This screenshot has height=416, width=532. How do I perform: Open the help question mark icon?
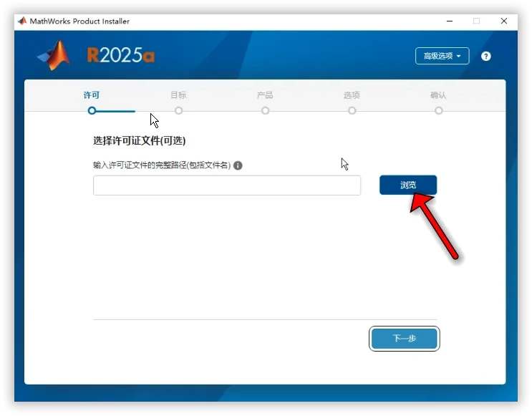(486, 56)
